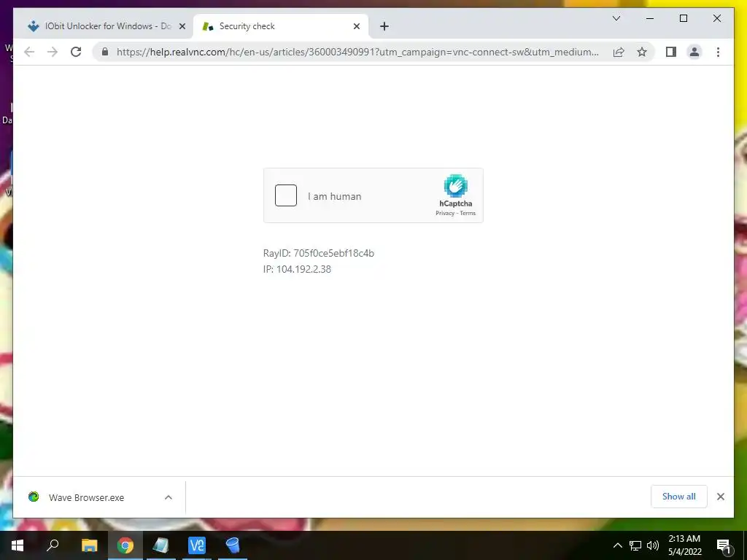This screenshot has height=560, width=747.
Task: Click the RayID: 705f0ce5ebf18c4b text
Action: coord(318,253)
